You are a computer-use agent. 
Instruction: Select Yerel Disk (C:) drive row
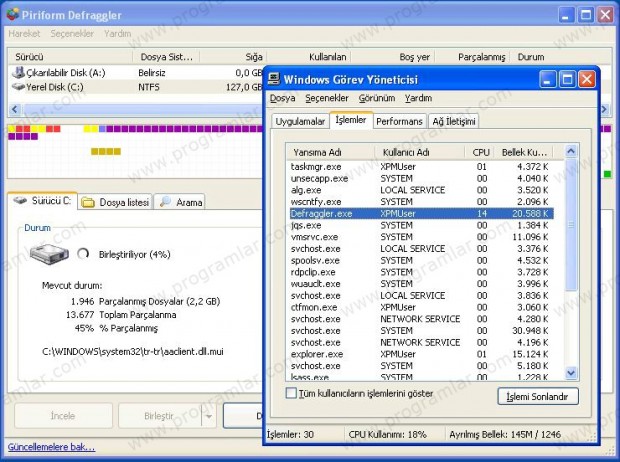pos(136,87)
